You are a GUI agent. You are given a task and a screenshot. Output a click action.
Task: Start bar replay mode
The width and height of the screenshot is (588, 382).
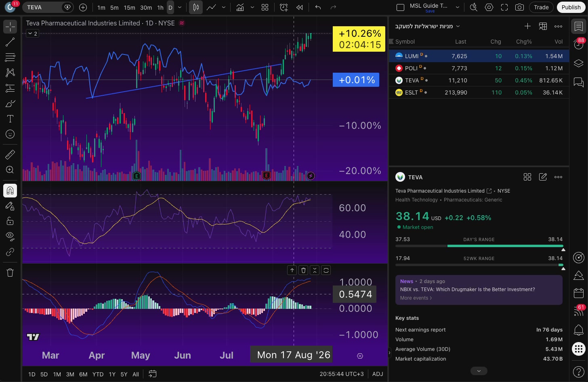(299, 7)
